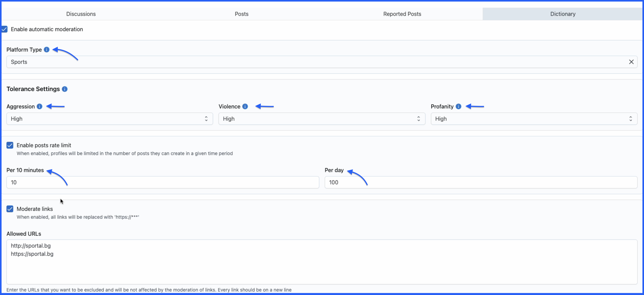The height and width of the screenshot is (295, 644).
Task: Click info icon next to Aggression
Action: click(x=40, y=106)
